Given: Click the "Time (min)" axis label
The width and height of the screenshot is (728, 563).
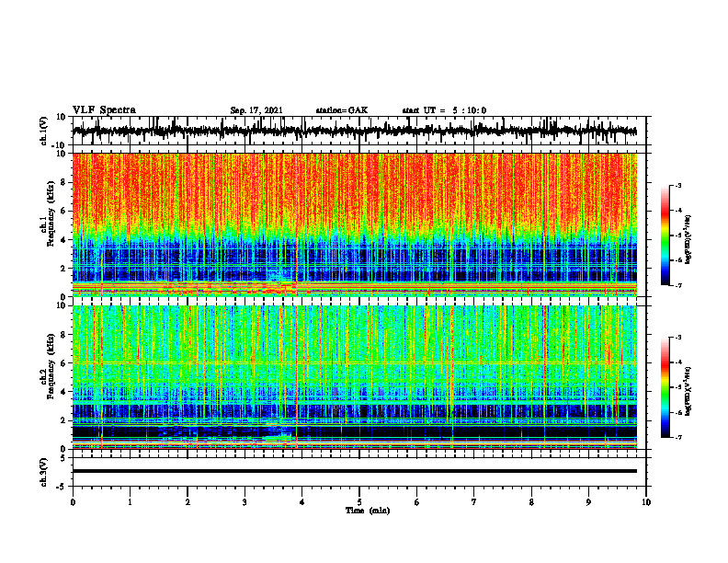Looking at the screenshot, I should point(368,511).
